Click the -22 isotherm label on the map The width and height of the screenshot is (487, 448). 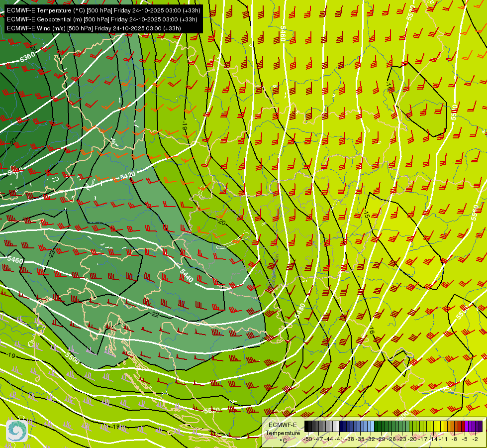pos(154,315)
